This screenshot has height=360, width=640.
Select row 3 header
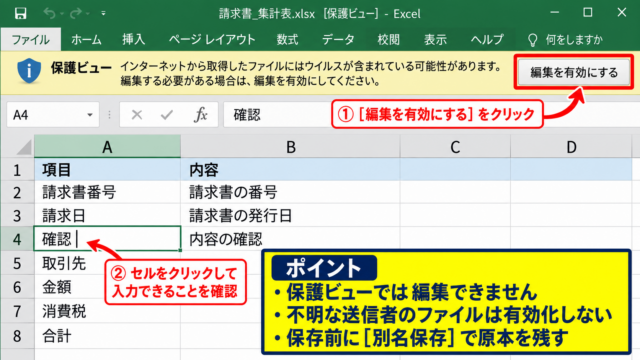pos(17,216)
